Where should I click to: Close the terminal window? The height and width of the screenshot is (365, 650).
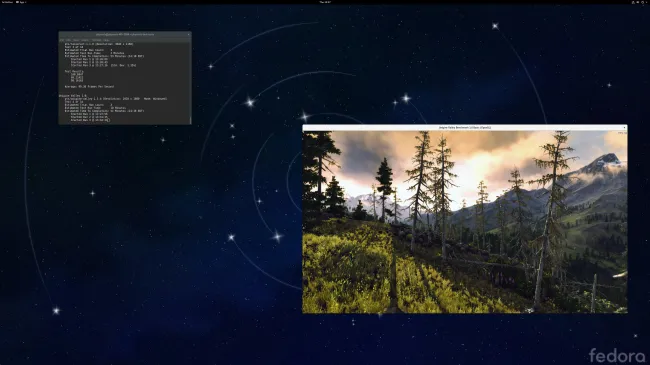(189, 34)
